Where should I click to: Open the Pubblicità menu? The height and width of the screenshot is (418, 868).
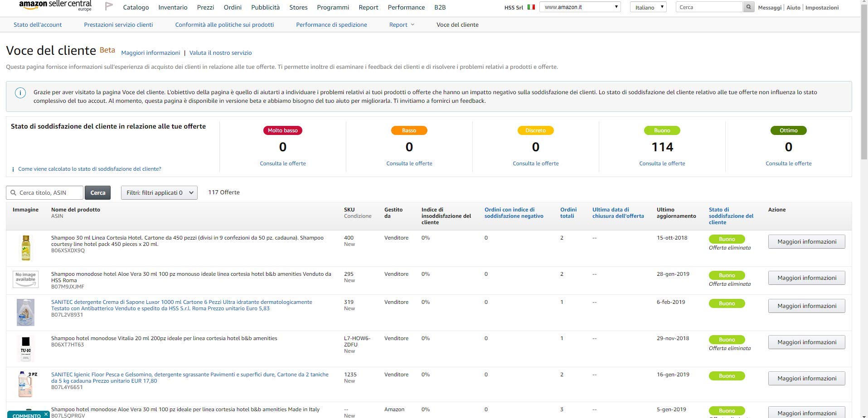point(265,7)
